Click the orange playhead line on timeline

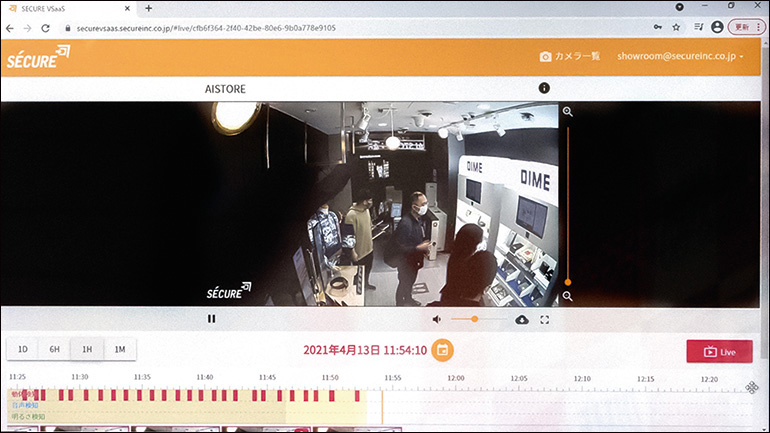point(382,407)
